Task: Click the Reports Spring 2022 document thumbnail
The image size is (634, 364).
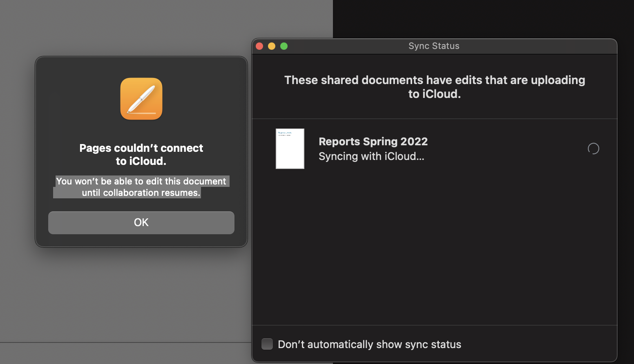Action: coord(290,149)
